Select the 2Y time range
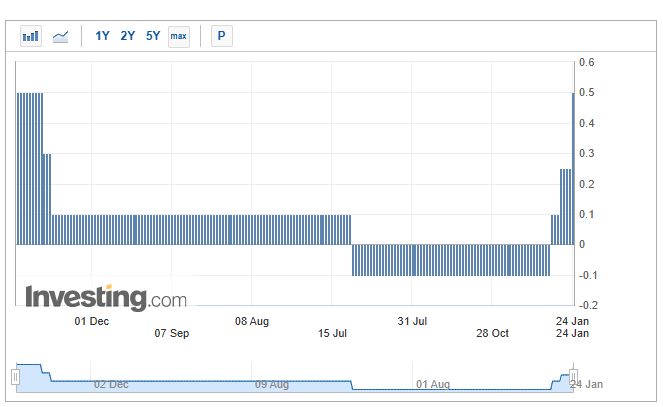 tap(127, 36)
